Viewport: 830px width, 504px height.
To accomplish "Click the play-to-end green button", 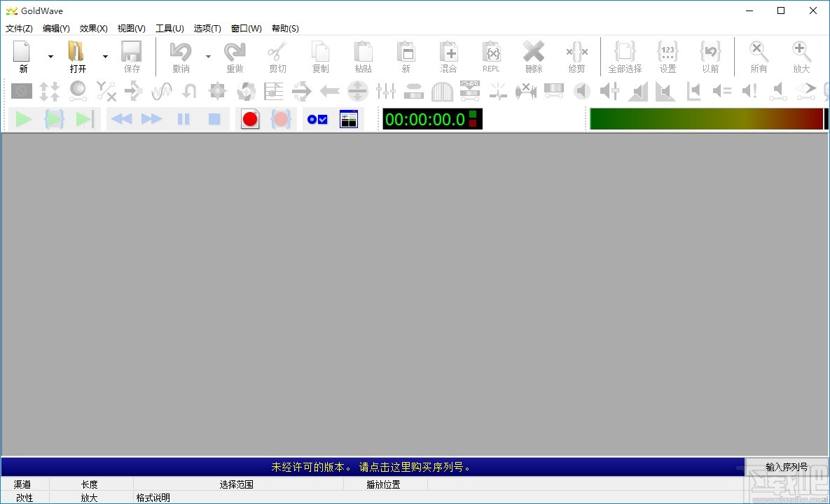I will pyautogui.click(x=85, y=120).
